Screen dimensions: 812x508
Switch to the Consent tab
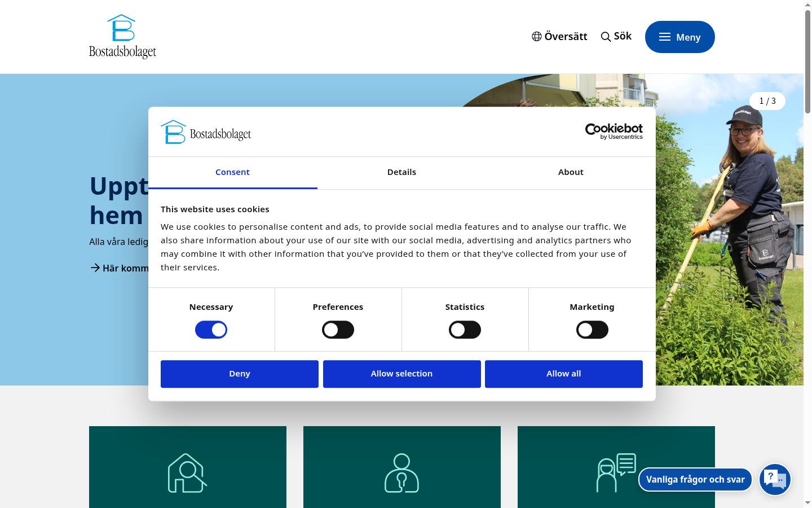(x=232, y=172)
